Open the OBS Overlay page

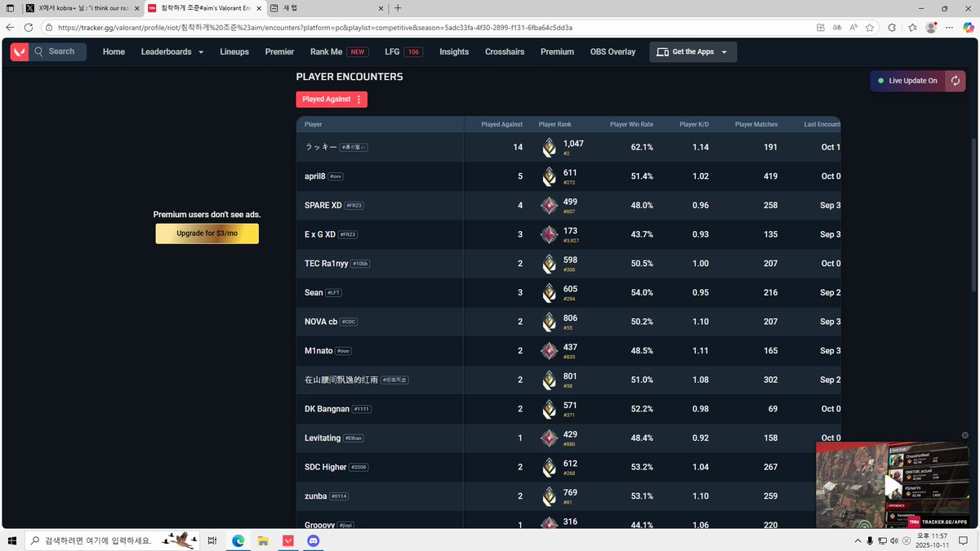pos(612,51)
